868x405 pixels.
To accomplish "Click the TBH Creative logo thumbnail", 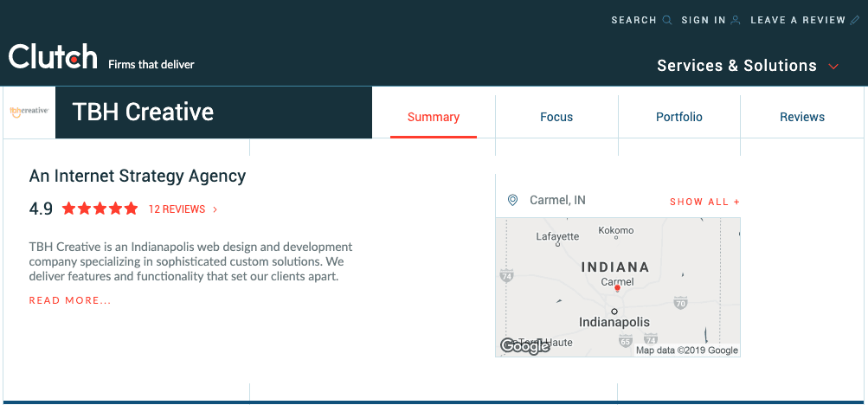I will click(29, 112).
